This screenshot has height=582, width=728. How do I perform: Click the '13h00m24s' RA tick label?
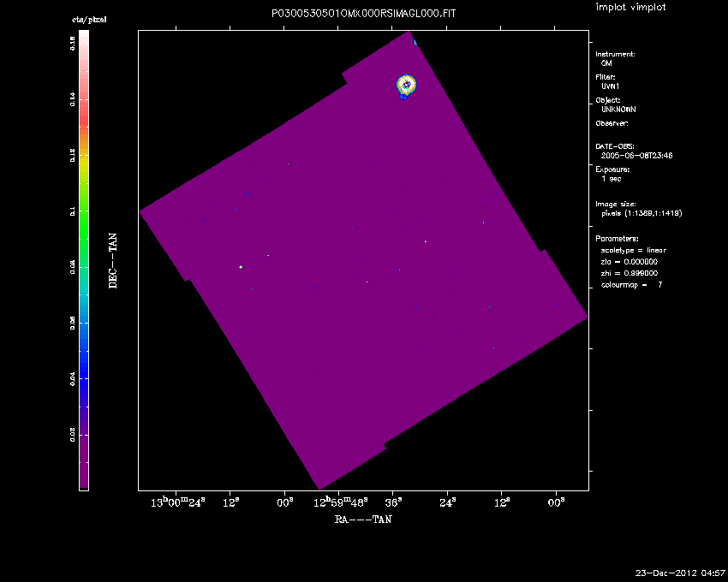click(178, 502)
